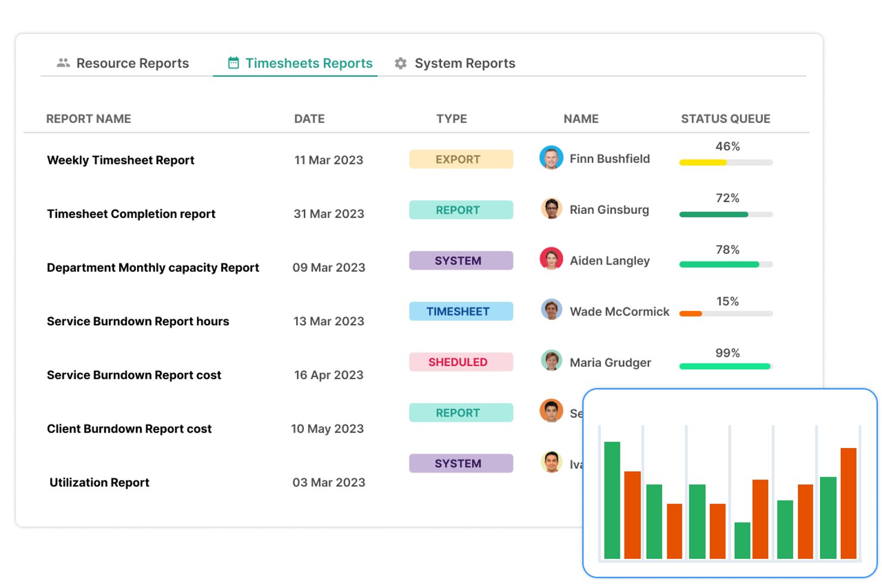Click the REPORT tag for Timesheet Completion report

[461, 210]
